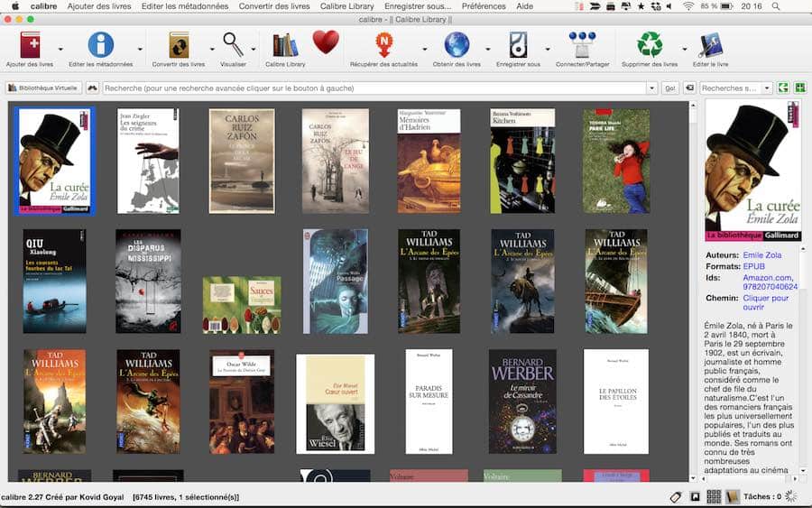Open the Convertir des livres menu

pyautogui.click(x=274, y=6)
